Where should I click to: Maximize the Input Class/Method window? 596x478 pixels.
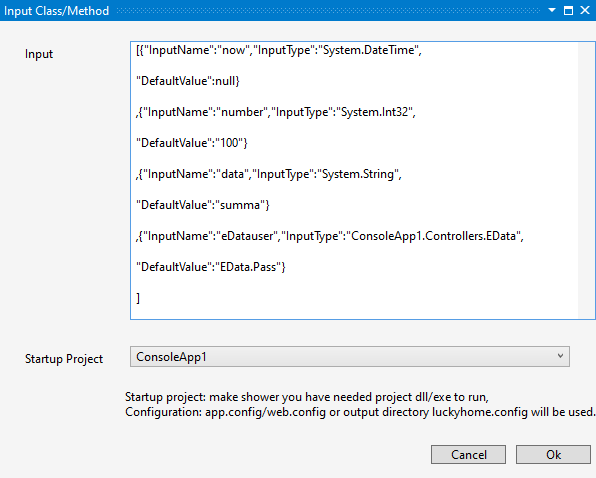568,10
